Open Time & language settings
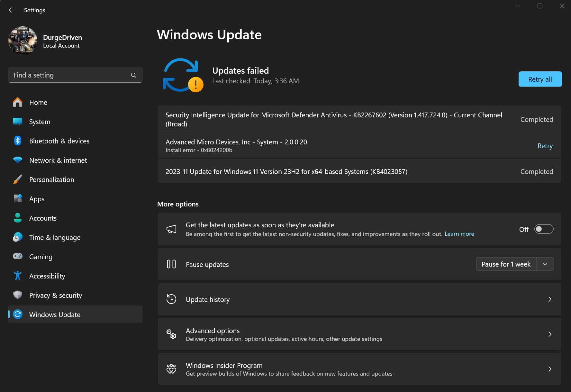This screenshot has width=571, height=392. coord(75,237)
